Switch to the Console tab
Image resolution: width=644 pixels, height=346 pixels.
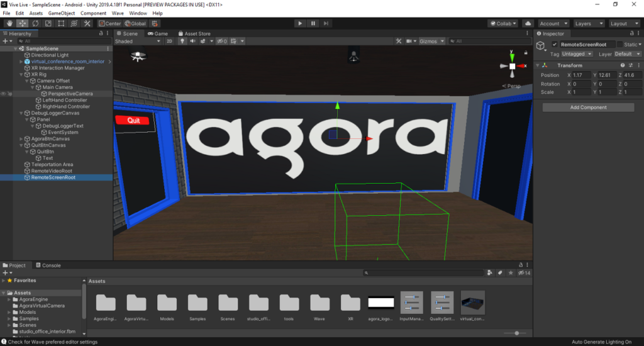[x=48, y=265]
